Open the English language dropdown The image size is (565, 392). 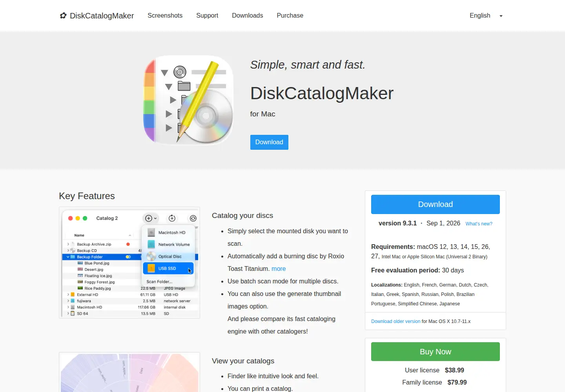click(x=486, y=16)
